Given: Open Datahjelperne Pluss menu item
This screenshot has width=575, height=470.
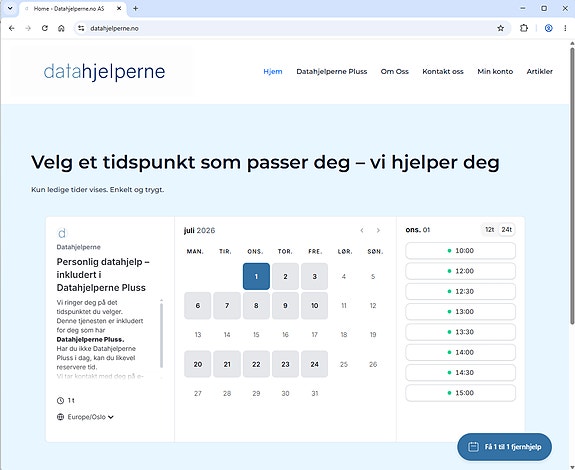Looking at the screenshot, I should tap(332, 71).
